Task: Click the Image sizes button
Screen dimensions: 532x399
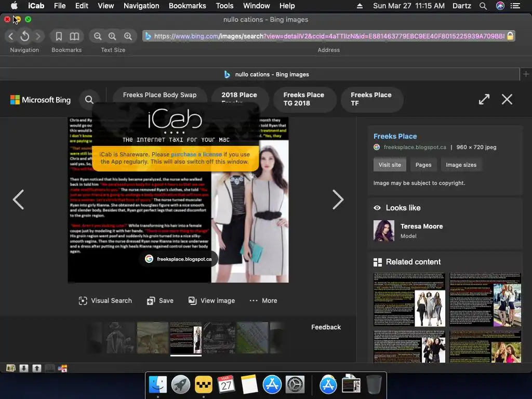Action: [461, 165]
